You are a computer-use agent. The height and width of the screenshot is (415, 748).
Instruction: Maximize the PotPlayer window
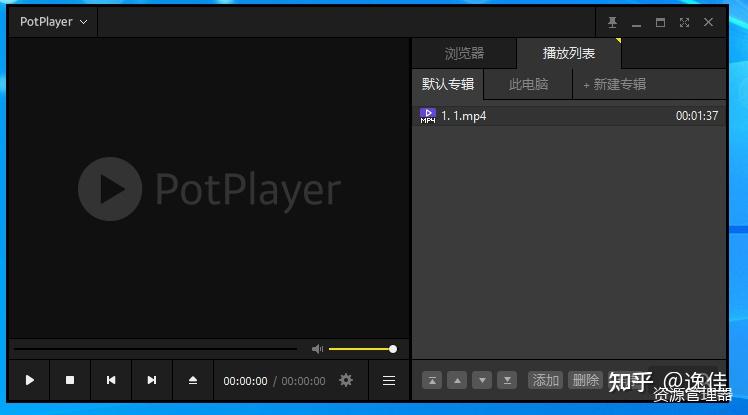(x=660, y=22)
